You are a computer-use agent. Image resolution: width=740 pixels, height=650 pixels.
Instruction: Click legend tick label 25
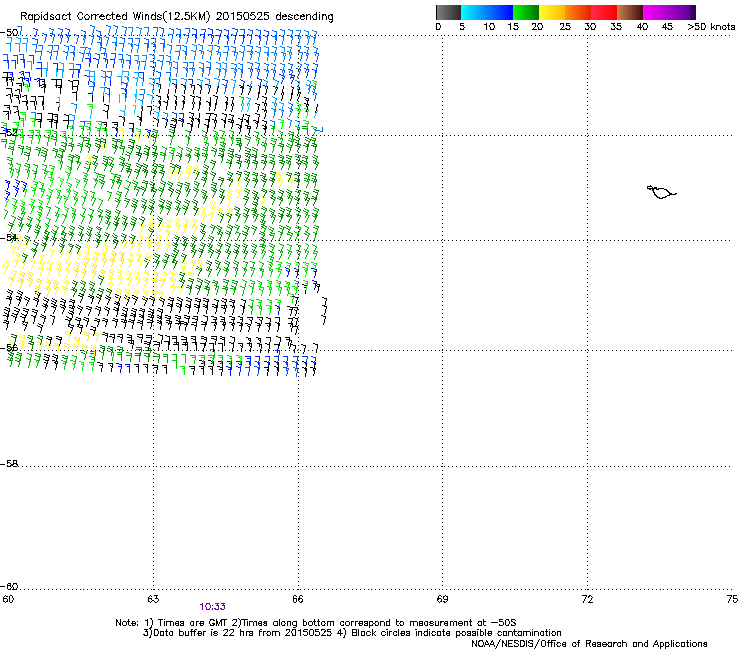pos(564,27)
